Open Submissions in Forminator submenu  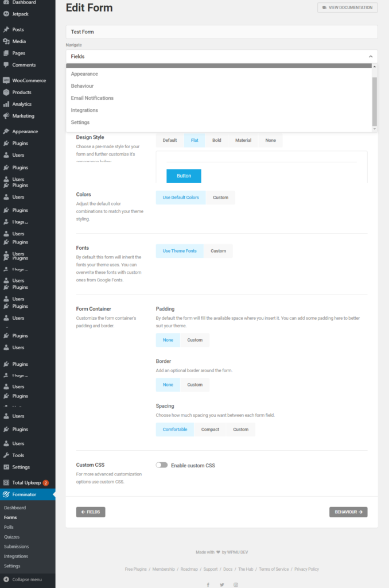(16, 547)
